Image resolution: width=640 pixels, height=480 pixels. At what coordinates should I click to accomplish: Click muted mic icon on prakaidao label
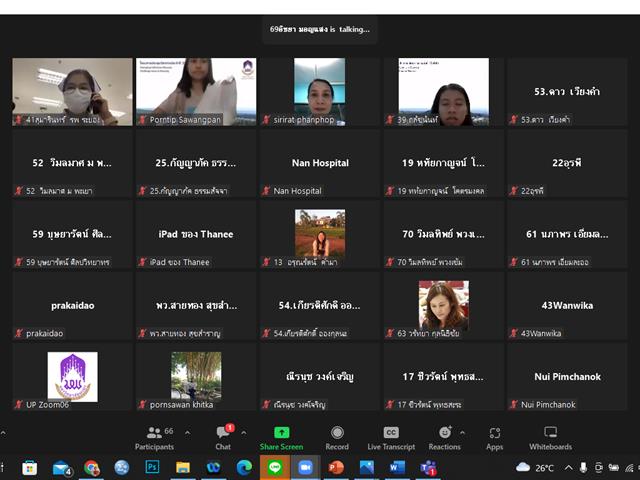point(19,333)
